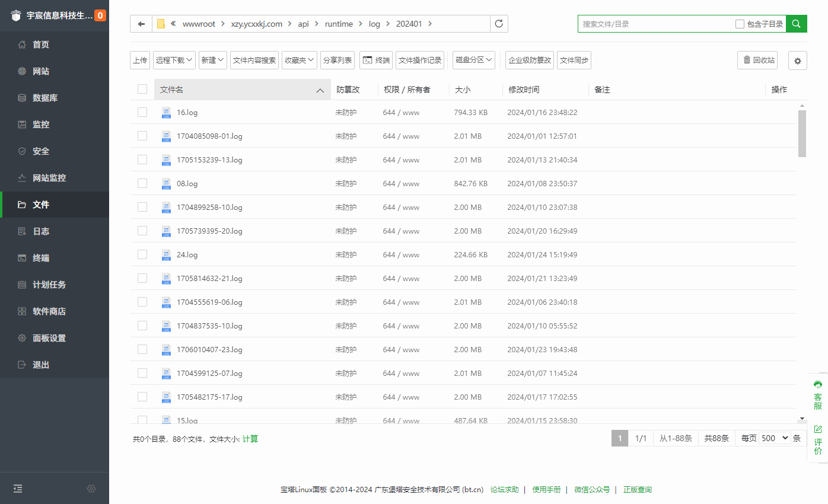Click page number 1 in pagination
This screenshot has width=828, height=504.
[x=620, y=438]
